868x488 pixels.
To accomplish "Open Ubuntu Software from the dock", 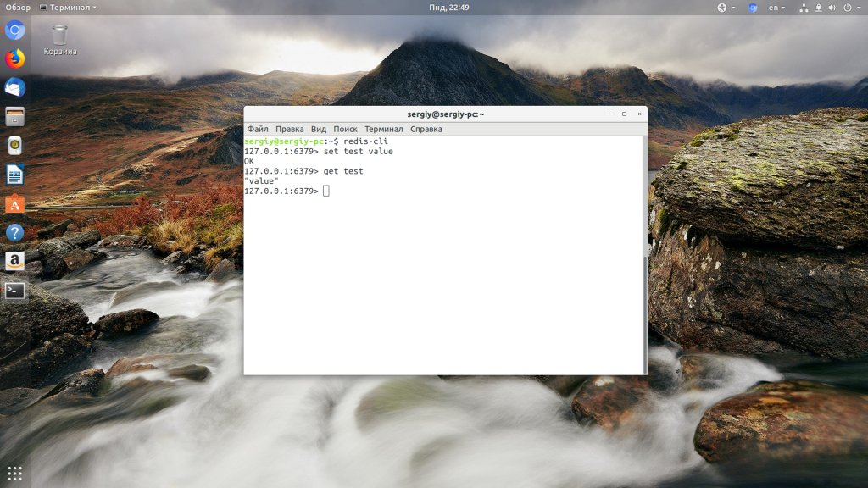I will (x=15, y=204).
